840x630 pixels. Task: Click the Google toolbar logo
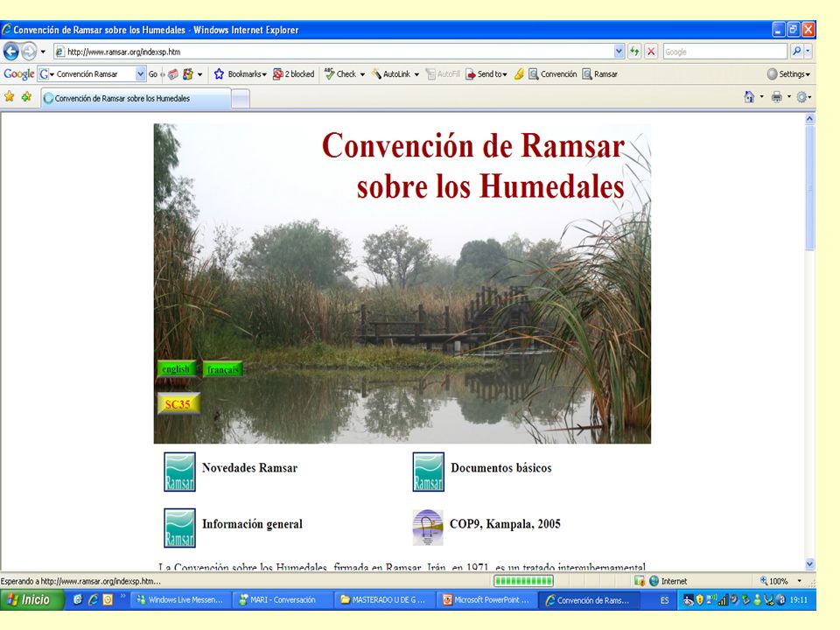[18, 73]
